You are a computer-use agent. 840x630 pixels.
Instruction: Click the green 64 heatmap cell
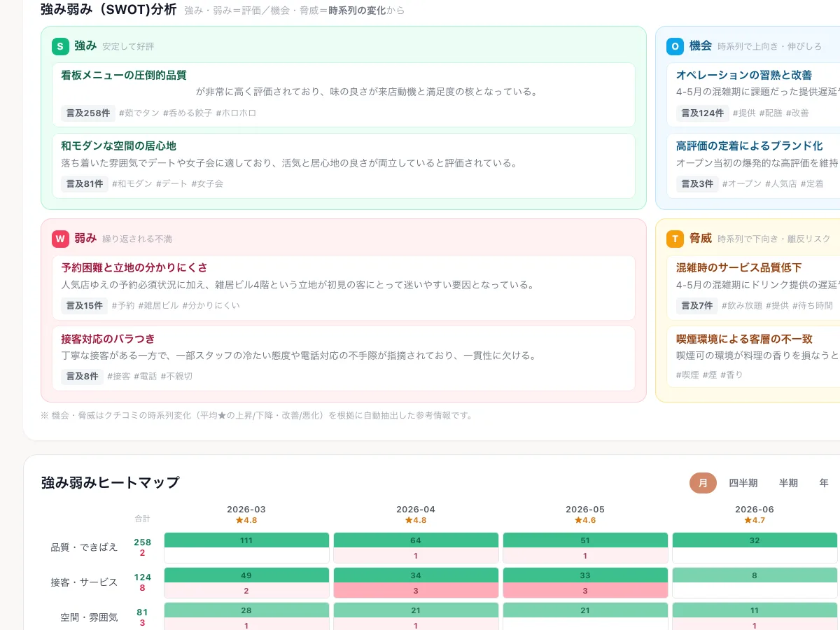point(416,540)
